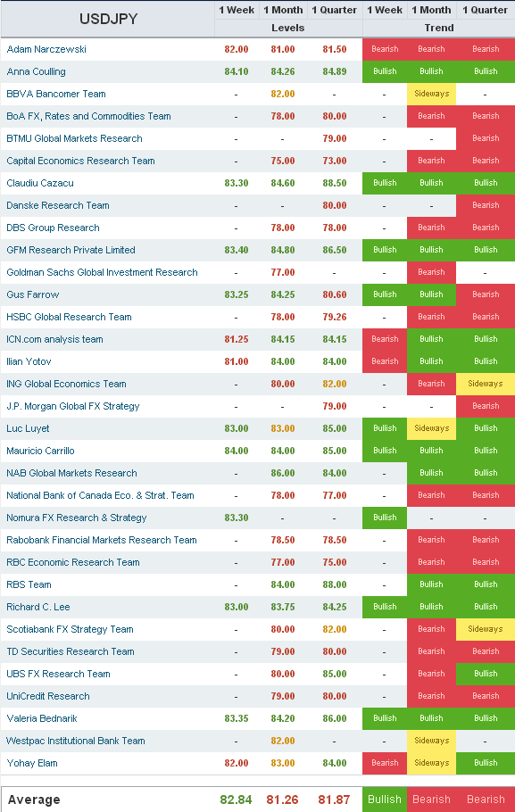Viewport: 515px width, 812px height.
Task: Click BBVA Bancomer Team link
Action: [x=56, y=94]
